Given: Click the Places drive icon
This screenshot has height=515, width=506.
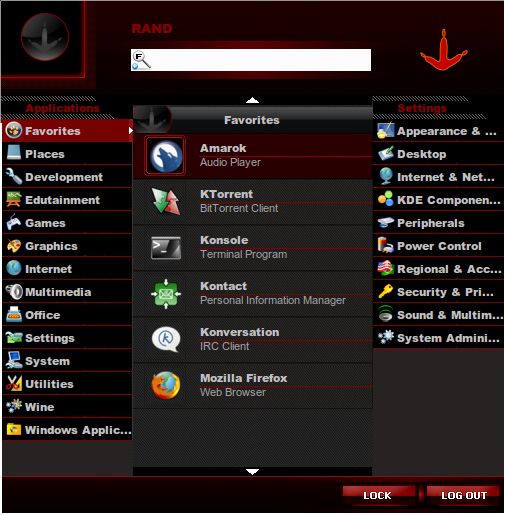Looking at the screenshot, I should coord(14,153).
